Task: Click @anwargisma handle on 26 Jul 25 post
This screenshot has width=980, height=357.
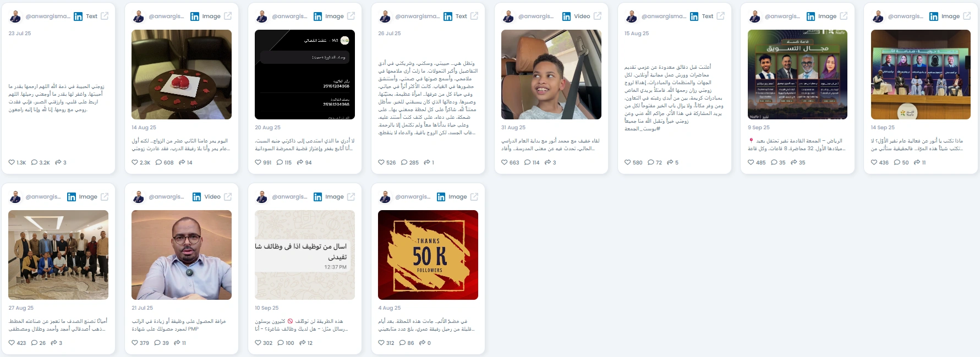Action: tap(417, 17)
